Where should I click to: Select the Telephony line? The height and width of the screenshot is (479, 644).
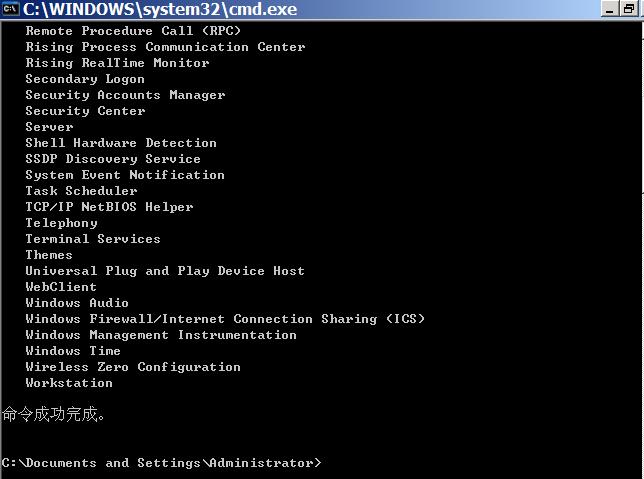coord(62,223)
